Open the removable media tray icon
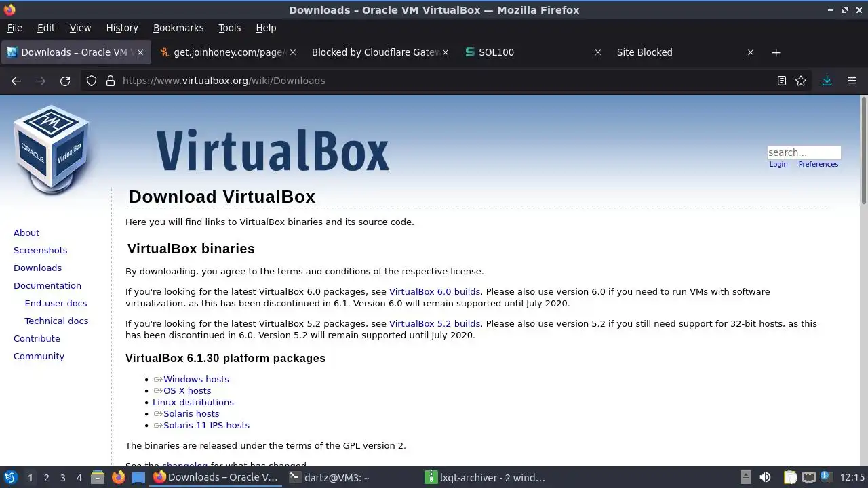Viewport: 868px width, 488px height. click(745, 477)
